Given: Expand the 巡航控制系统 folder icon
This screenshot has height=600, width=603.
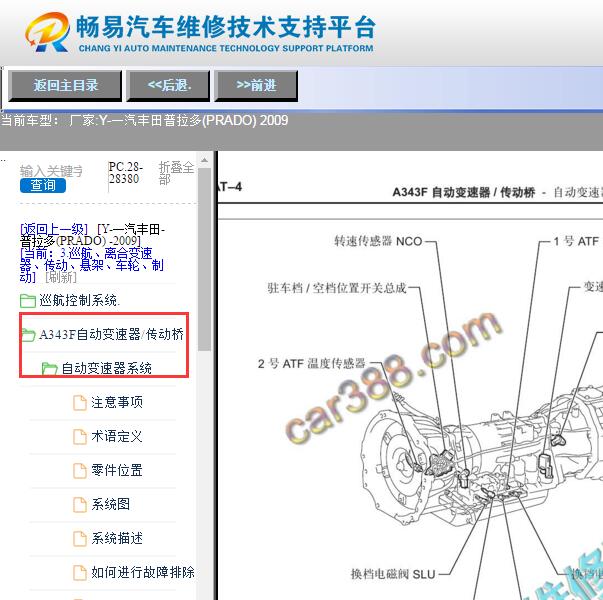Looking at the screenshot, I should pos(28,301).
